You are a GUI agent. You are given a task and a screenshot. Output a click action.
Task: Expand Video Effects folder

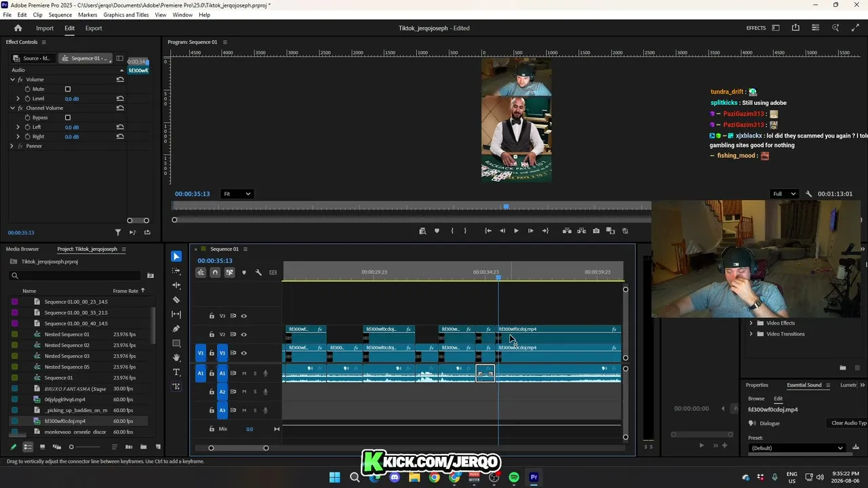pyautogui.click(x=751, y=323)
